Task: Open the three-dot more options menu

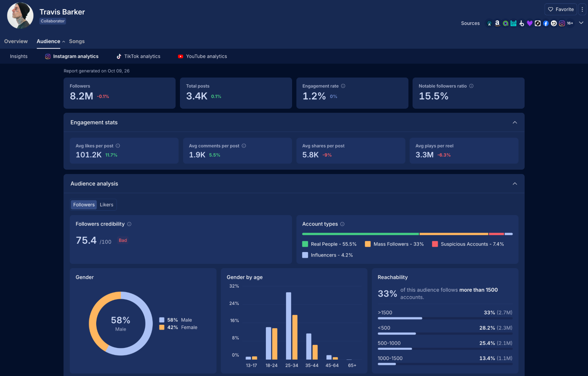Action: [x=582, y=9]
